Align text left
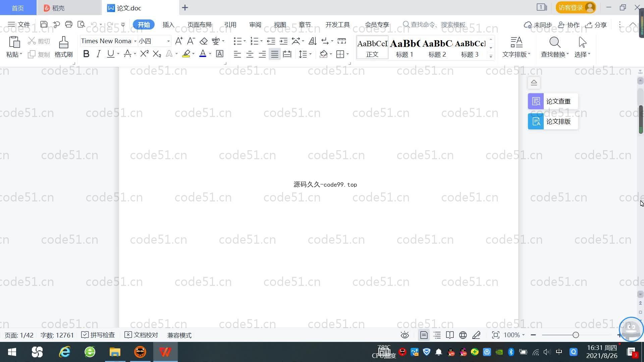The height and width of the screenshot is (362, 644). [237, 54]
